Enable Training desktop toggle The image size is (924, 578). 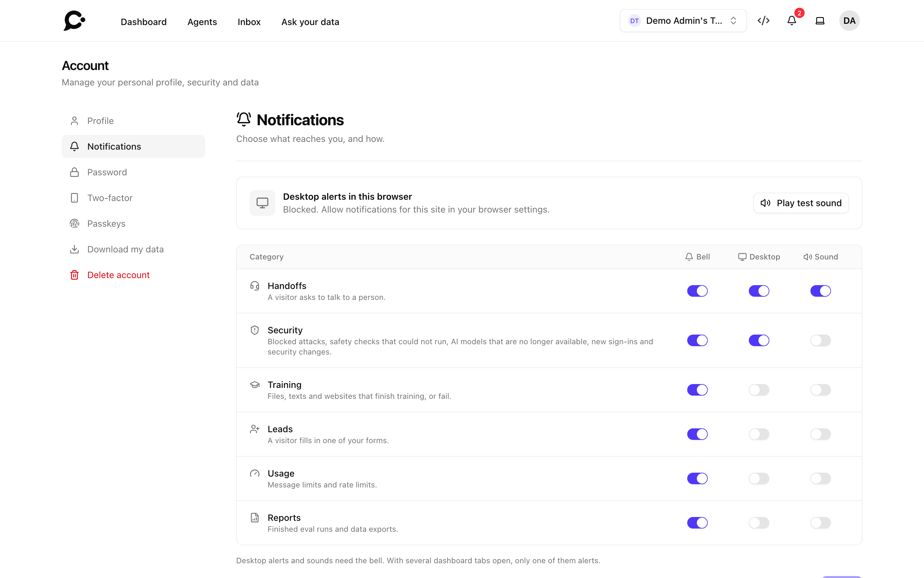[759, 390]
